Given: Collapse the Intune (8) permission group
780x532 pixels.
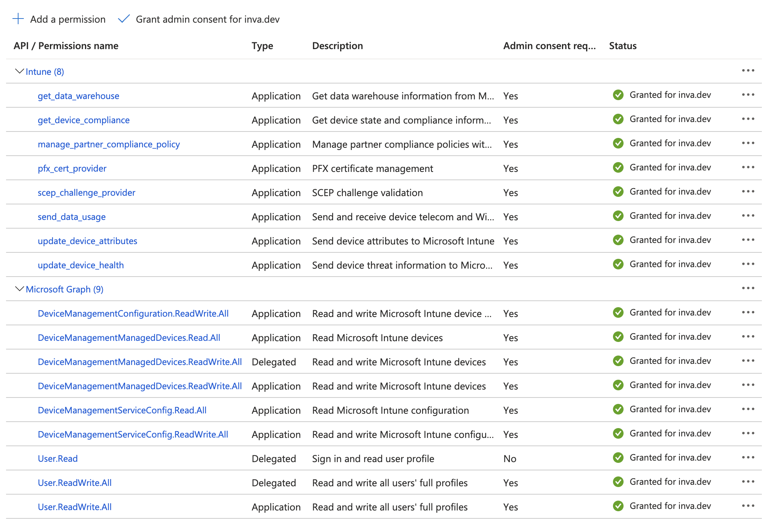Looking at the screenshot, I should pos(19,71).
